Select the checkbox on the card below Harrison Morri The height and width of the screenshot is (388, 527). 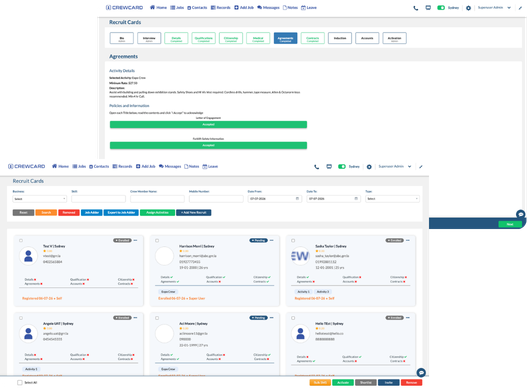(x=157, y=318)
